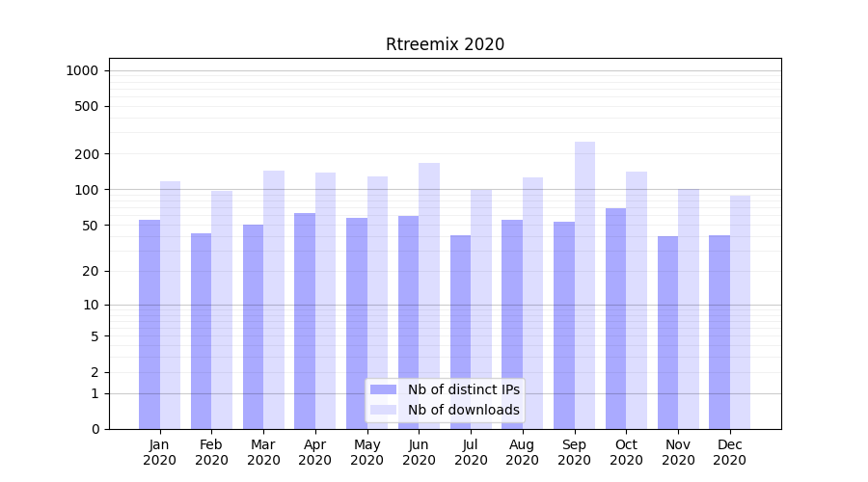This screenshot has width=868, height=482.
Task: Select the 'Aug 2020' x-axis label
Action: tap(522, 452)
